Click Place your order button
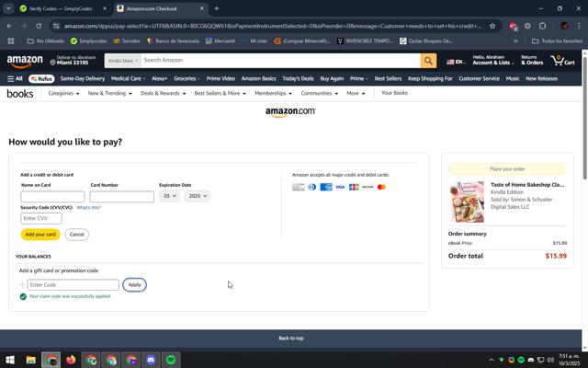The height and width of the screenshot is (368, 588). pos(507,169)
